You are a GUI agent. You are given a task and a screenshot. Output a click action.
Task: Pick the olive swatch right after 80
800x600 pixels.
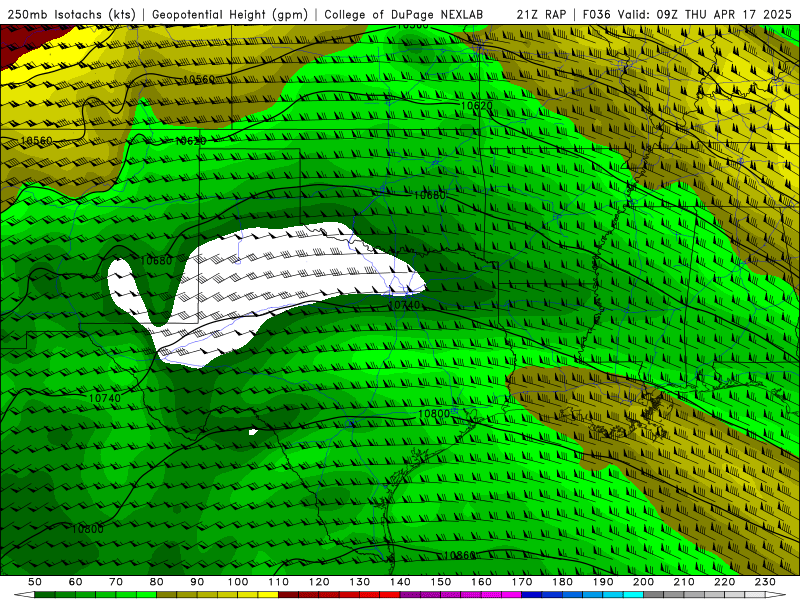pos(166,594)
